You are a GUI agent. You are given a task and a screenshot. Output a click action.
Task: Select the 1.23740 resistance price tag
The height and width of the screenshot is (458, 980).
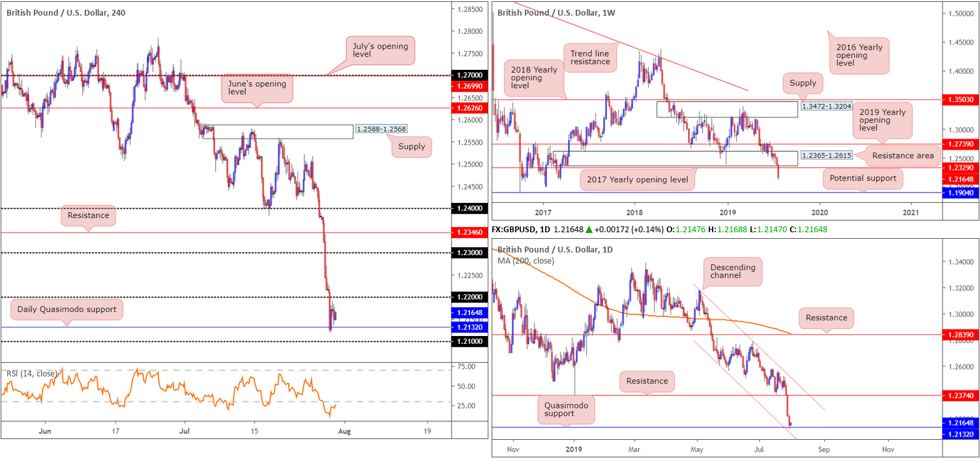click(x=962, y=395)
